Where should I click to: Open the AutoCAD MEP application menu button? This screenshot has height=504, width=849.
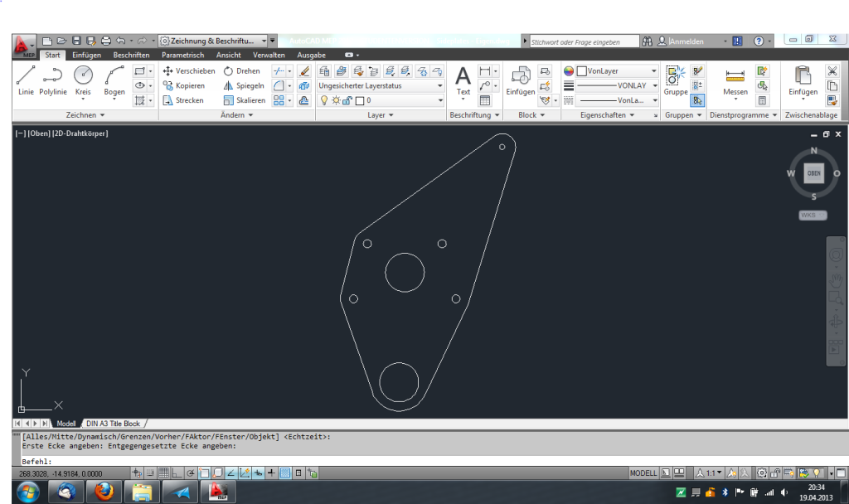[x=23, y=46]
